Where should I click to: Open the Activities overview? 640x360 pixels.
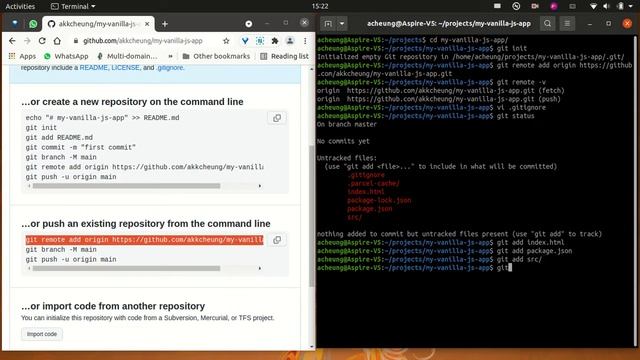pos(20,6)
